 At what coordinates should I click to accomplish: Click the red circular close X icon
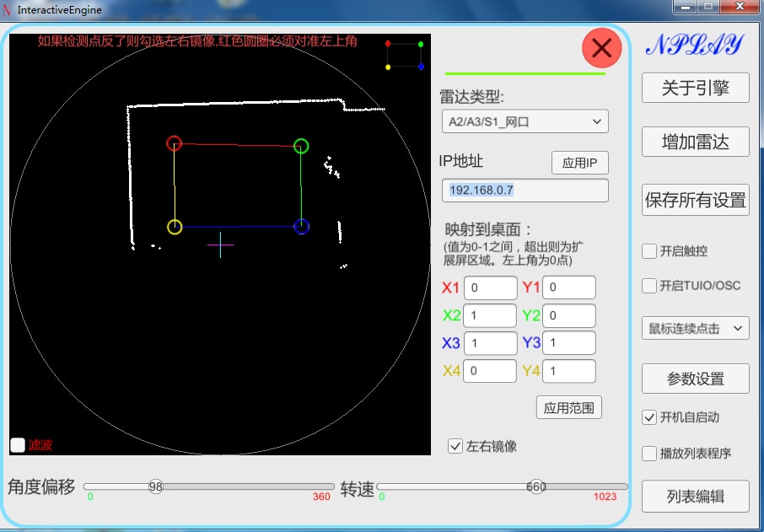pos(602,48)
